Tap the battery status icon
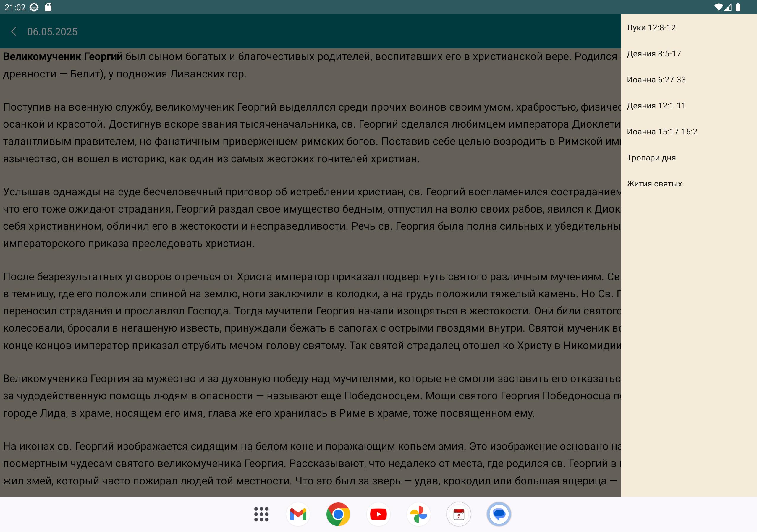 click(x=738, y=7)
